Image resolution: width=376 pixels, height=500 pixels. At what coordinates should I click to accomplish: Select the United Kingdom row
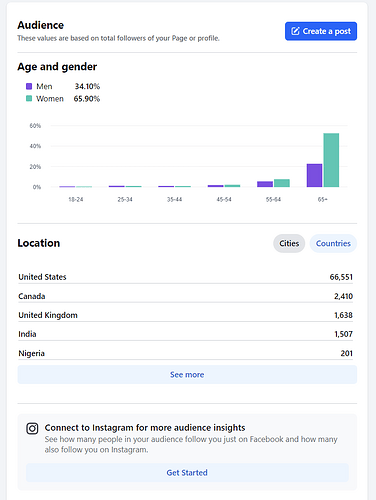click(185, 315)
